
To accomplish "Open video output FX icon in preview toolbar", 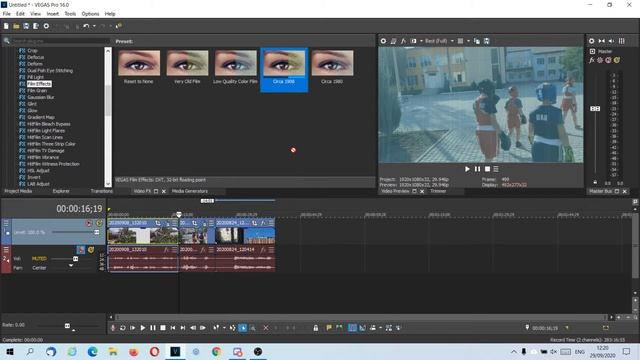I will [x=403, y=41].
